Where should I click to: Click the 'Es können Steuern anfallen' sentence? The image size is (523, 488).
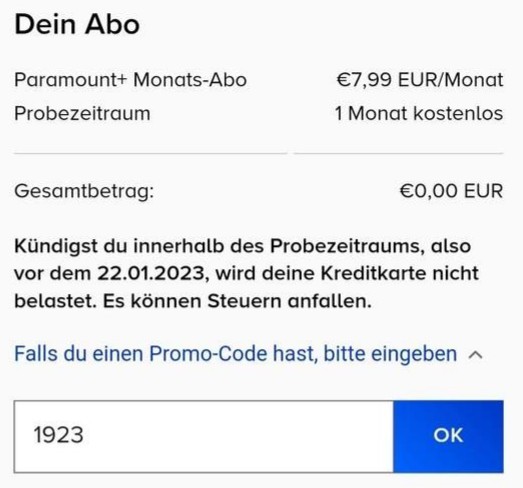click(x=237, y=301)
